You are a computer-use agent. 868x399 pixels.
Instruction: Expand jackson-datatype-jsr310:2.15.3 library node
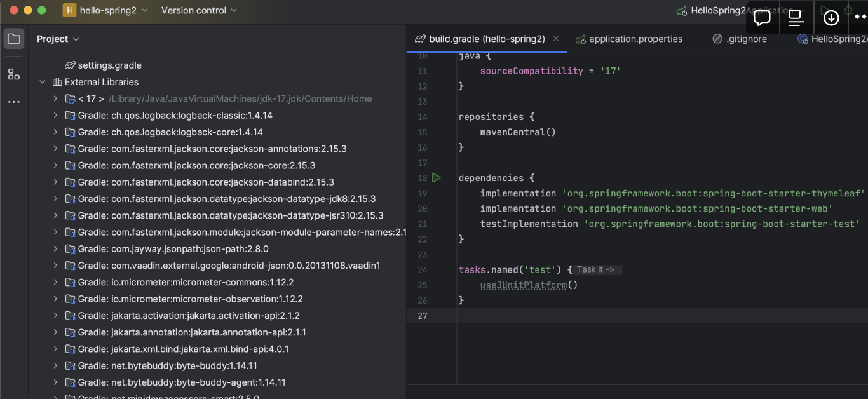click(x=55, y=215)
